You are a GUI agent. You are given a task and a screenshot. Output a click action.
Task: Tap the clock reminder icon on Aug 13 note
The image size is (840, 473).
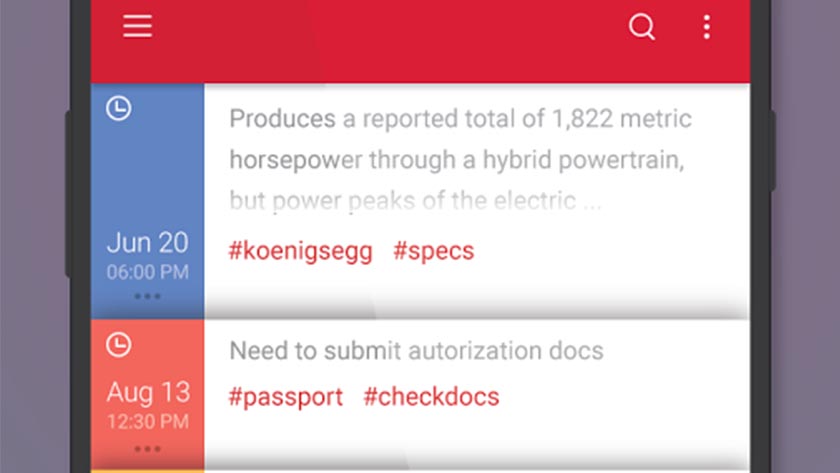pyautogui.click(x=118, y=345)
